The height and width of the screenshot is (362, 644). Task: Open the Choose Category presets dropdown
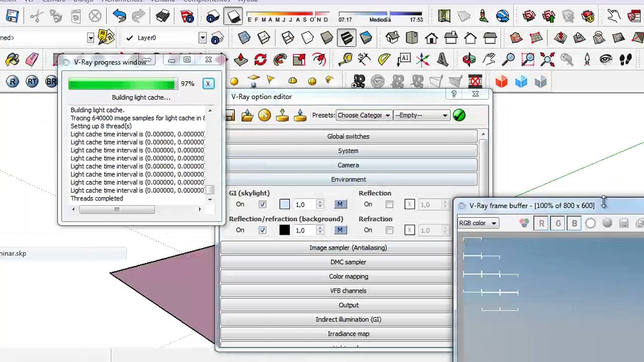click(363, 115)
